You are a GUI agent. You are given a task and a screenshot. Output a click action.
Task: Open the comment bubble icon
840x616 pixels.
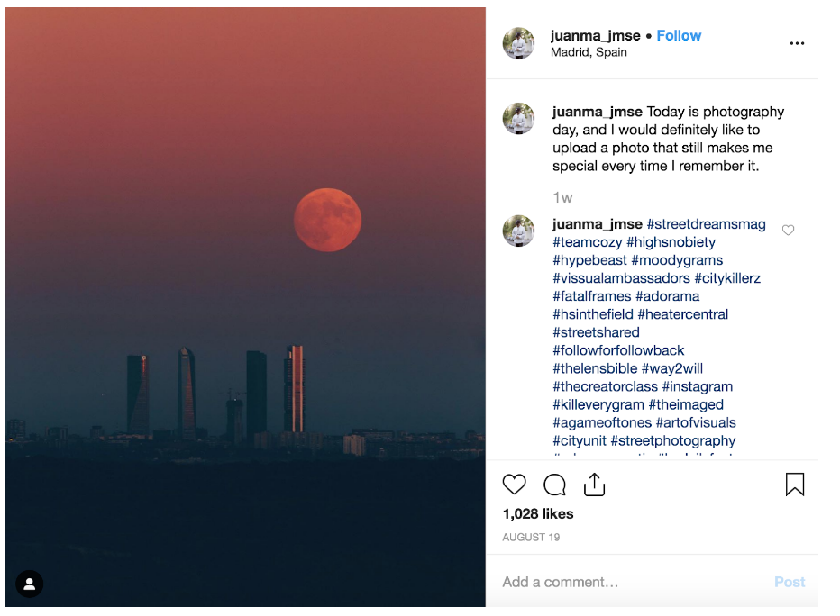[x=554, y=485]
